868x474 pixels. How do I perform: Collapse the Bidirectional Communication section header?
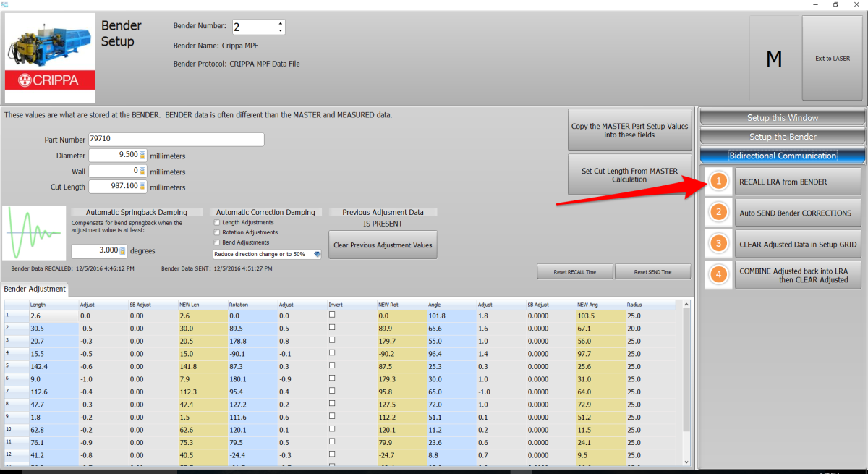[x=782, y=156]
